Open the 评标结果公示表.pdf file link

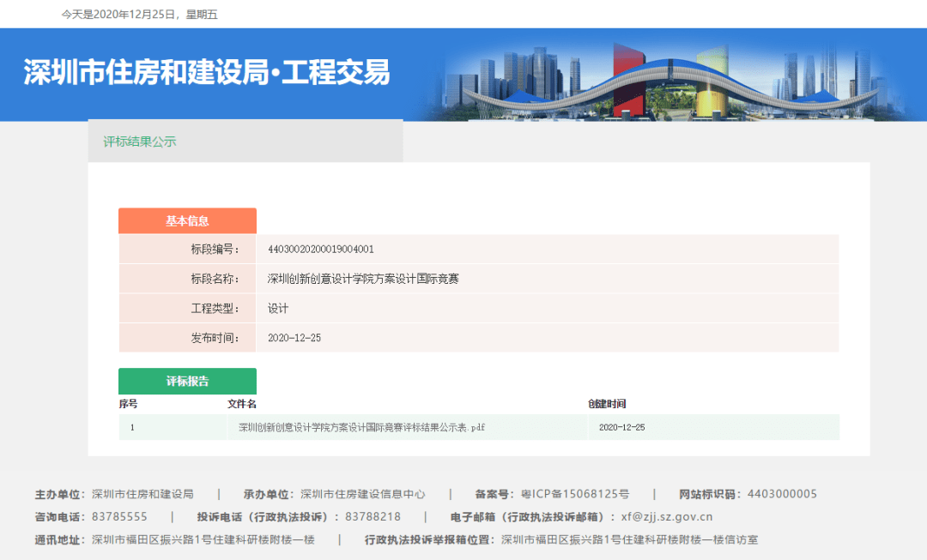(361, 427)
